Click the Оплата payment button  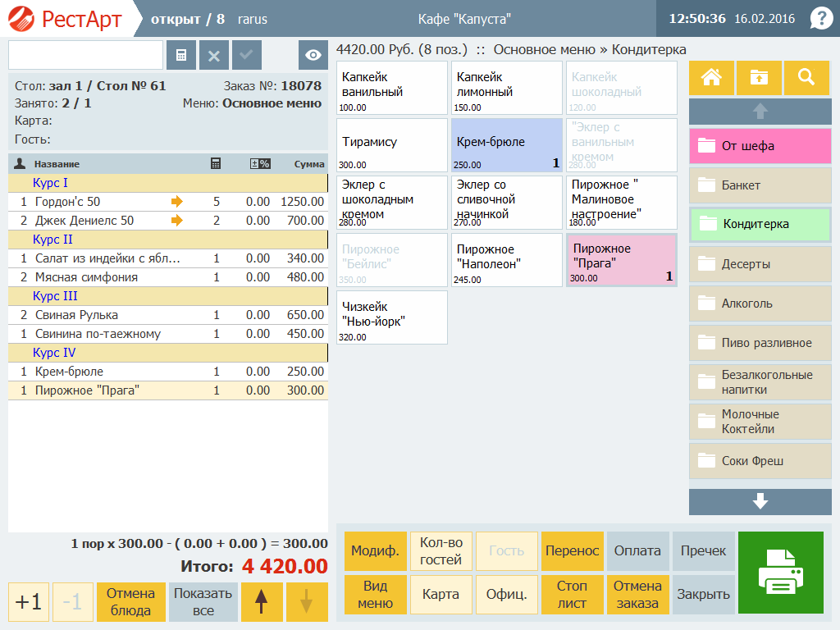(637, 550)
